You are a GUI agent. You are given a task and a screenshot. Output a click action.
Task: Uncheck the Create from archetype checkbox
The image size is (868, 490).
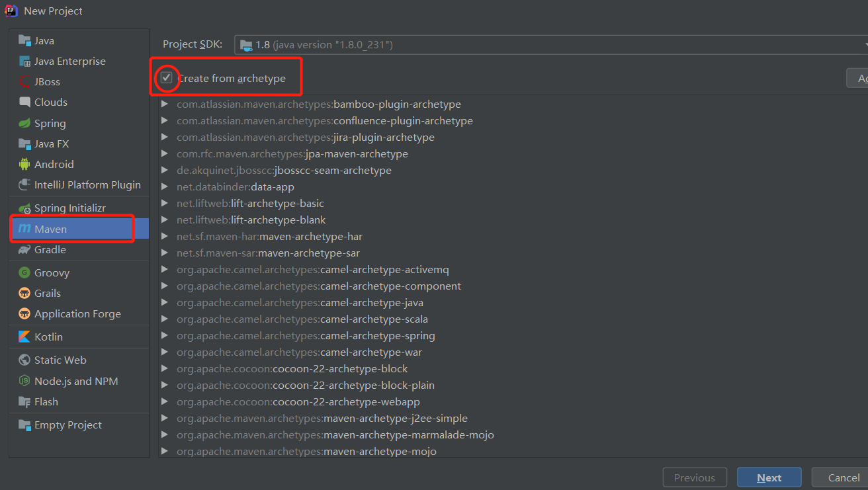[167, 77]
